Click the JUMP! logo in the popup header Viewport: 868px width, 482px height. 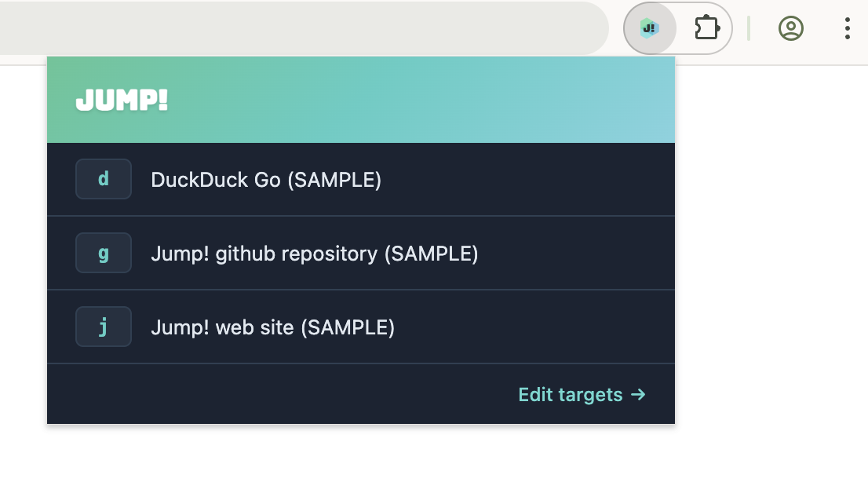(x=121, y=100)
